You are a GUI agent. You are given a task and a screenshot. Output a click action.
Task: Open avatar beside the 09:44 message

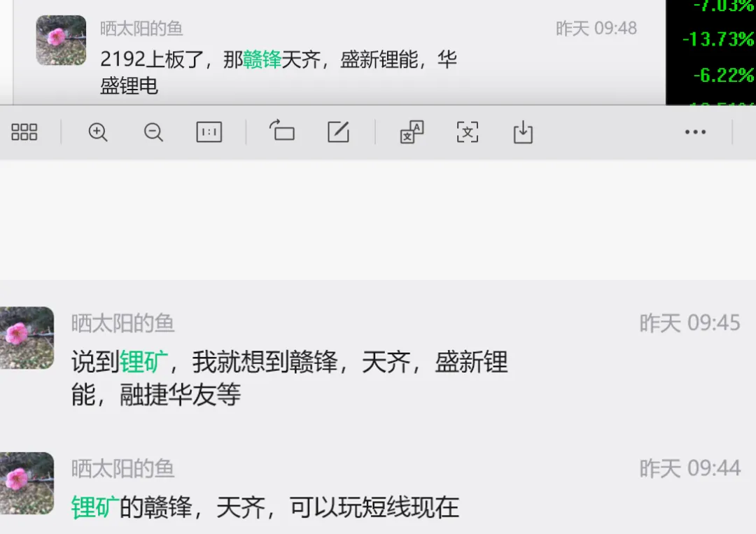pos(27,484)
